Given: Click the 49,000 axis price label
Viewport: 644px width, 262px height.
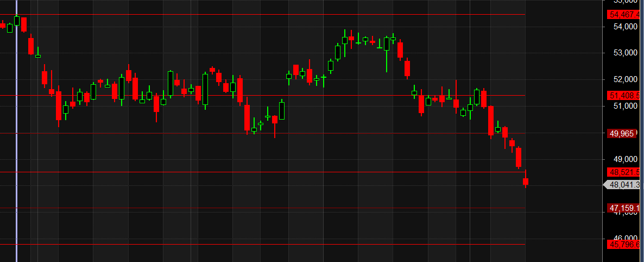Looking at the screenshot, I should [624, 159].
